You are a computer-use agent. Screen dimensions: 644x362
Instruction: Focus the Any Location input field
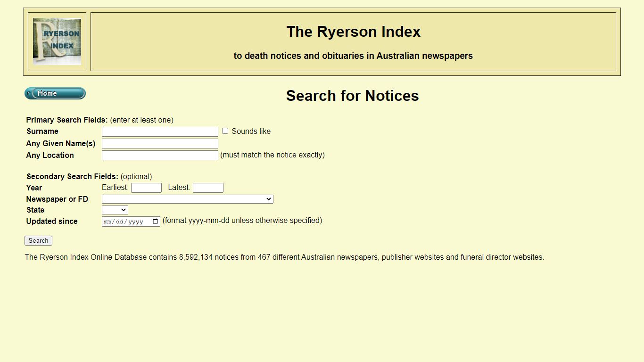point(160,155)
